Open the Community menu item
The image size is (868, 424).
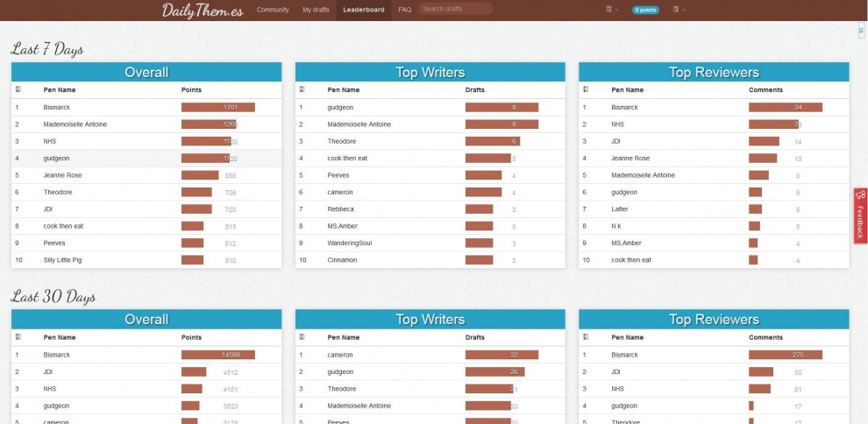point(273,10)
